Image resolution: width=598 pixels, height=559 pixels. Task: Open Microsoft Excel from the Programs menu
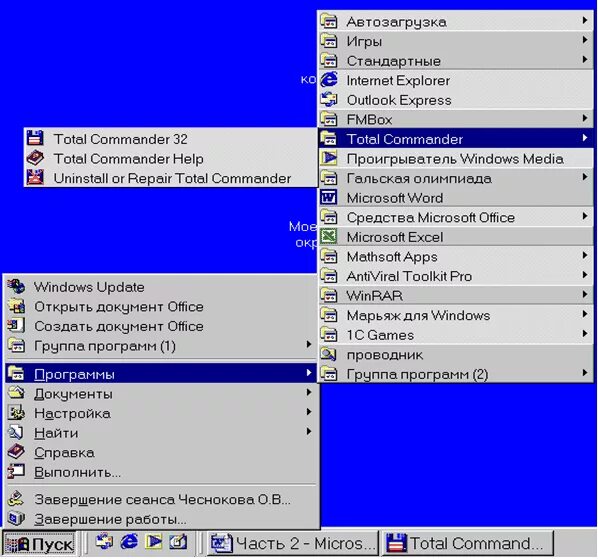pos(455,237)
